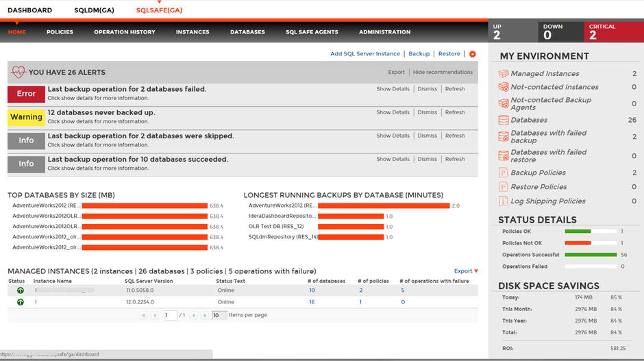Click the top AdventureWorks2012 size bar
Screen dimensions: 644x361
[x=145, y=206]
